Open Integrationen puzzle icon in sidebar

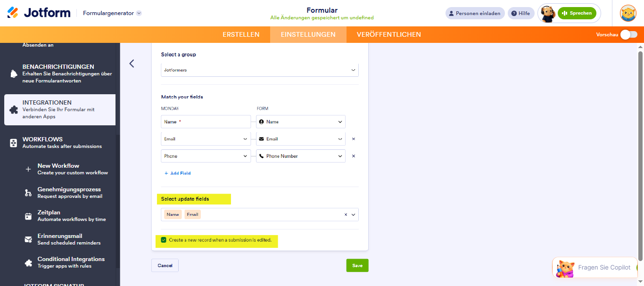tap(14, 110)
